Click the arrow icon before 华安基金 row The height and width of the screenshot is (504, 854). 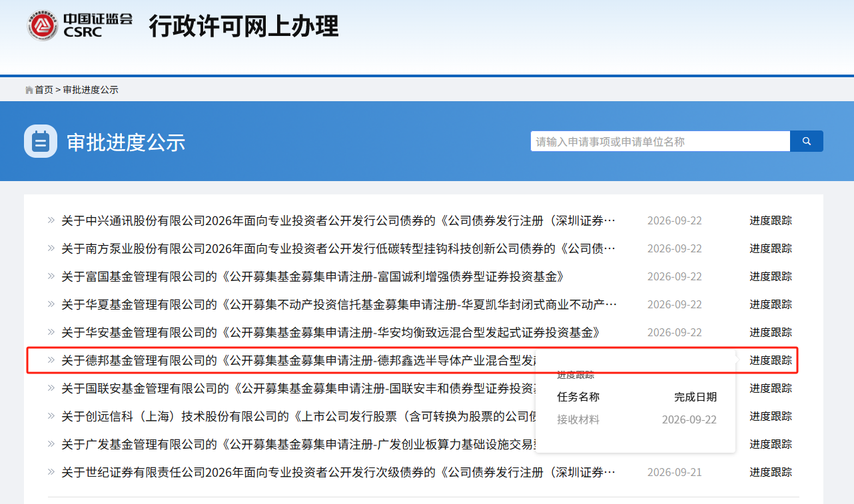coord(51,332)
